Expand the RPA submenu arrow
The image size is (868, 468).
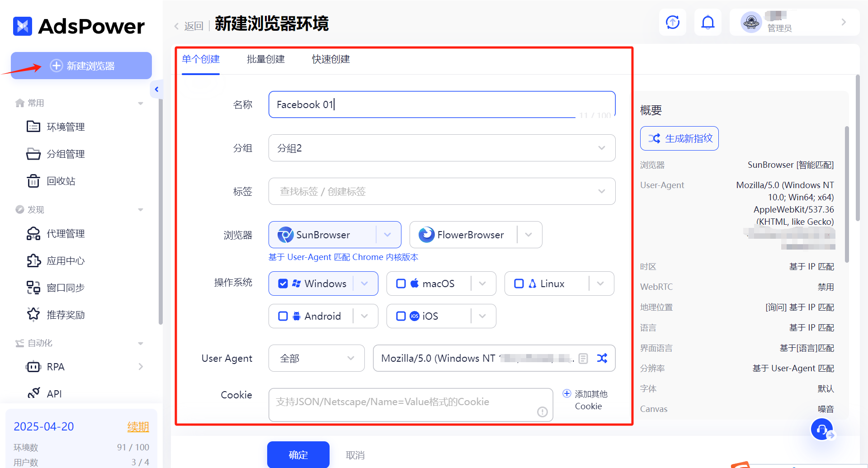click(x=141, y=367)
